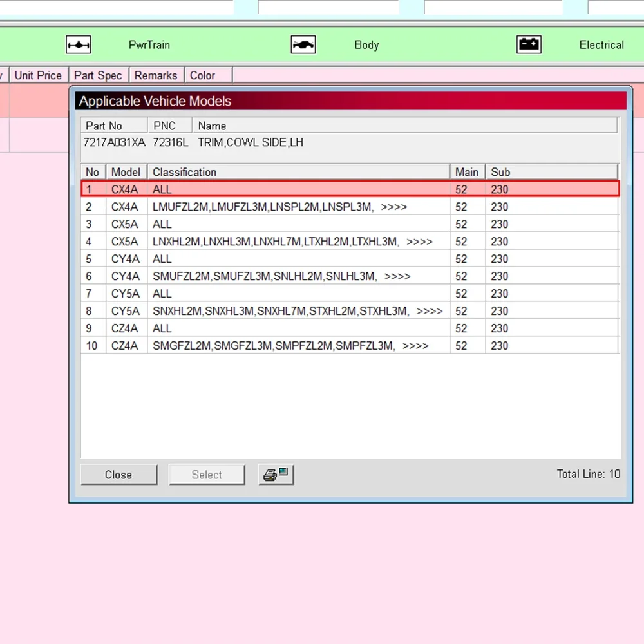Click the Select button

pyautogui.click(x=207, y=475)
